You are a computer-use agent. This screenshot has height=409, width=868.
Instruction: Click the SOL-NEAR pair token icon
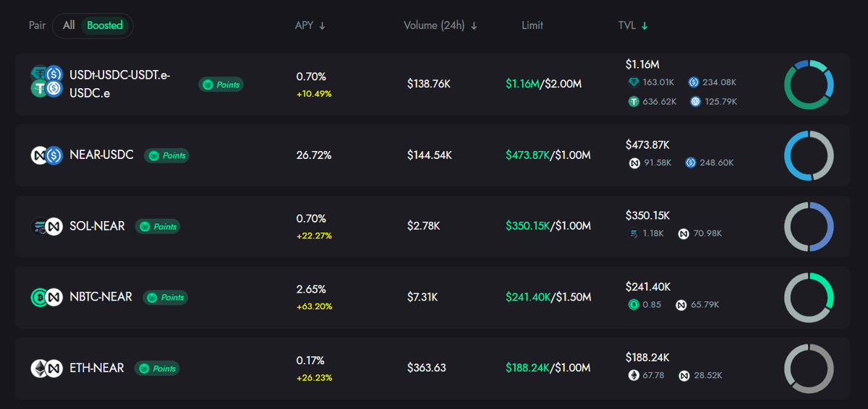(x=47, y=226)
